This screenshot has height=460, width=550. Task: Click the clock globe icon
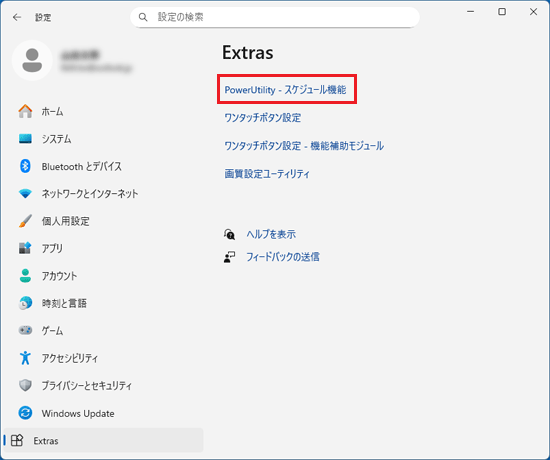click(x=25, y=303)
